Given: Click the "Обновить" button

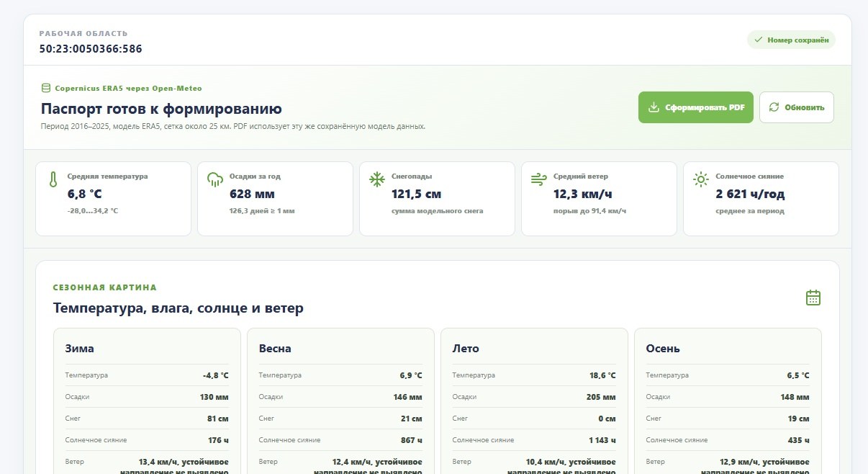Looking at the screenshot, I should pos(797,107).
